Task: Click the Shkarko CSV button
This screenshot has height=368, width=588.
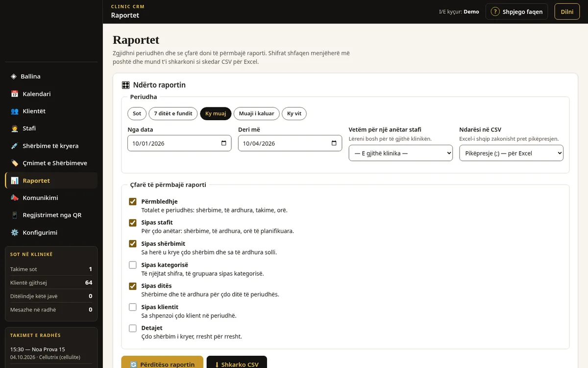Action: [237, 363]
